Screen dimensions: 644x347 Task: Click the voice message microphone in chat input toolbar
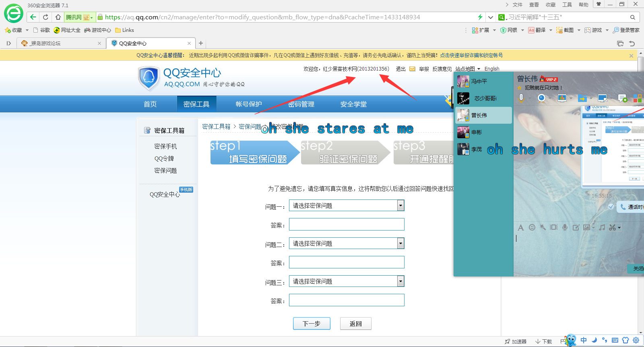(565, 227)
